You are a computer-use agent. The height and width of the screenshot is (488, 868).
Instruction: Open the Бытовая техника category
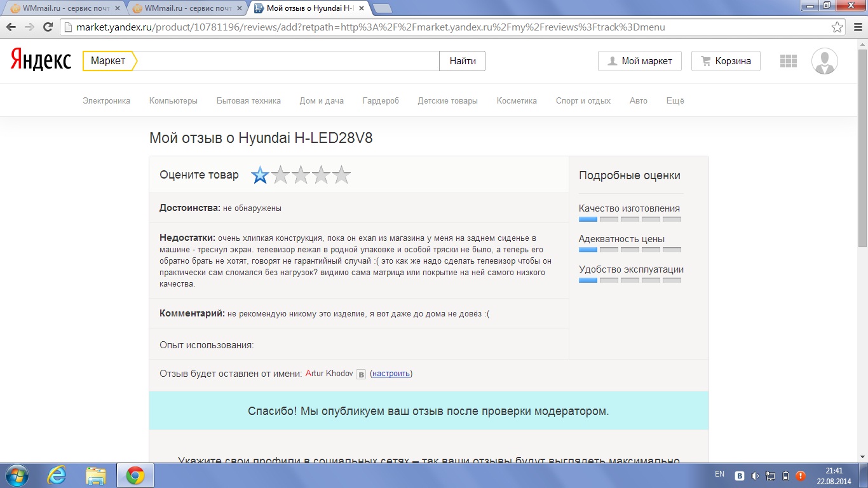tap(248, 100)
